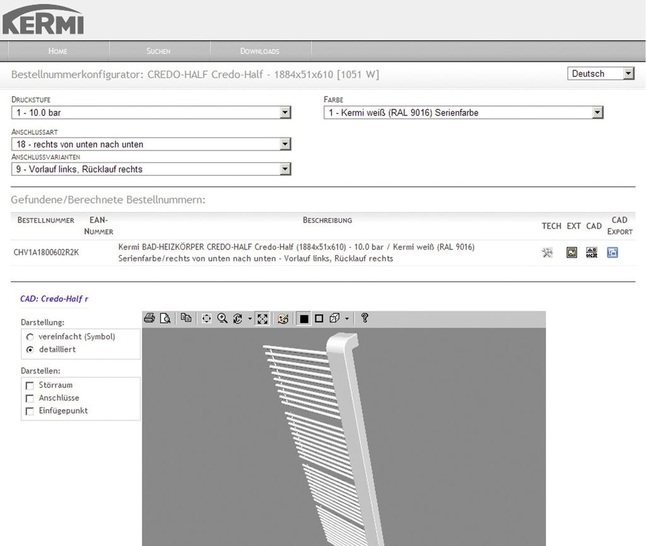Click order number CHV1A1800602R2K
The height and width of the screenshot is (546, 646).
coord(46,252)
